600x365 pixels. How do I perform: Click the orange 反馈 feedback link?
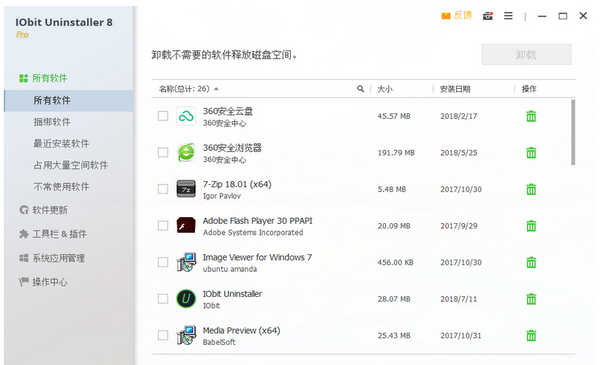[457, 16]
